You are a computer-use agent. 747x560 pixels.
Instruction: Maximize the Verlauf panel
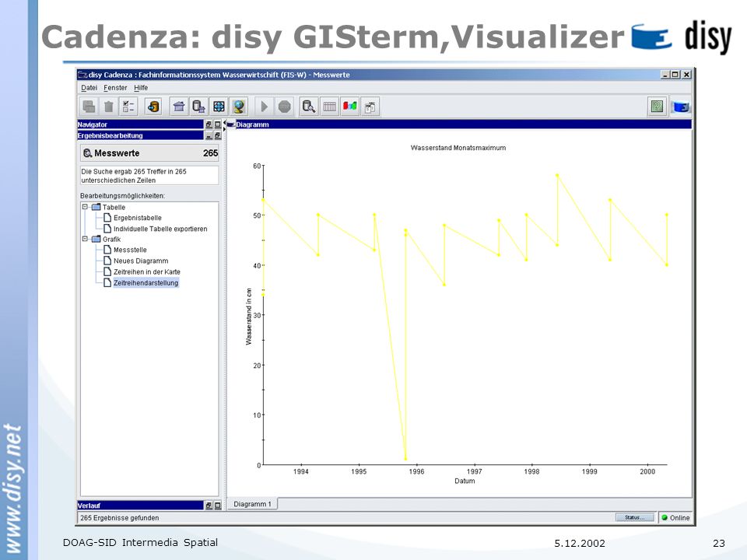click(218, 506)
